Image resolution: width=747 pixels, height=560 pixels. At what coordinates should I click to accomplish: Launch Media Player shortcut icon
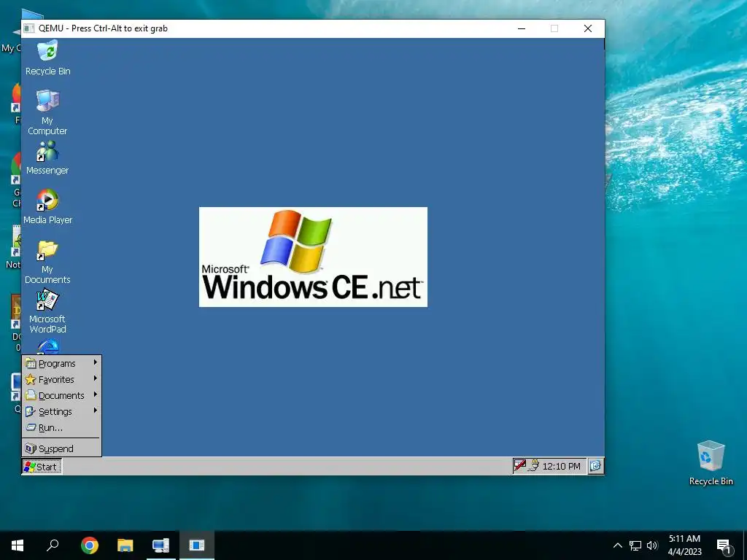47,206
